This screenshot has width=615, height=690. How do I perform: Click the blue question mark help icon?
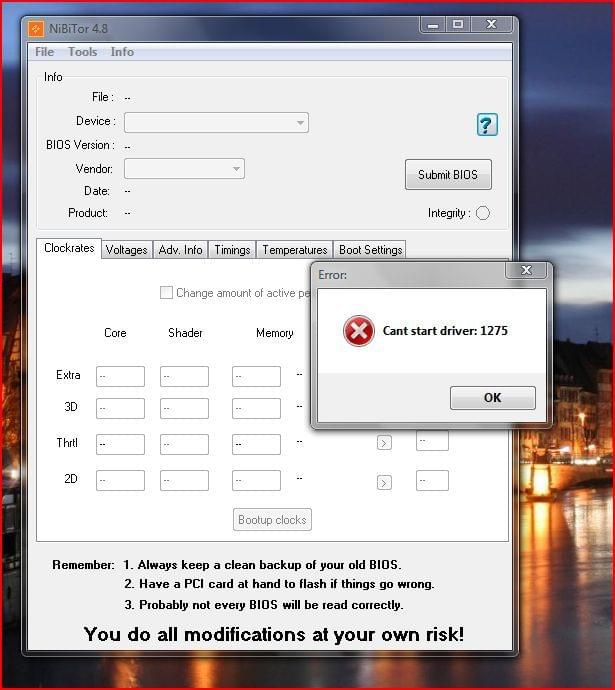click(487, 125)
